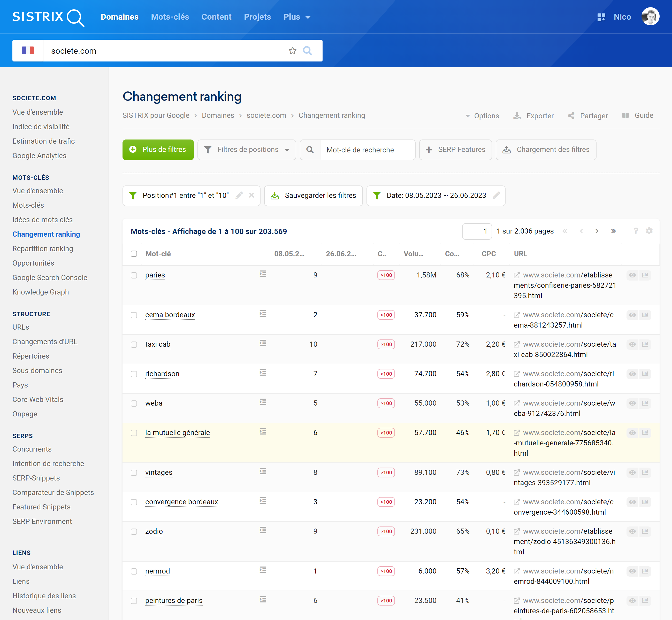This screenshot has width=672, height=620.
Task: Show SERP for paries row list icon
Action: 263,274
